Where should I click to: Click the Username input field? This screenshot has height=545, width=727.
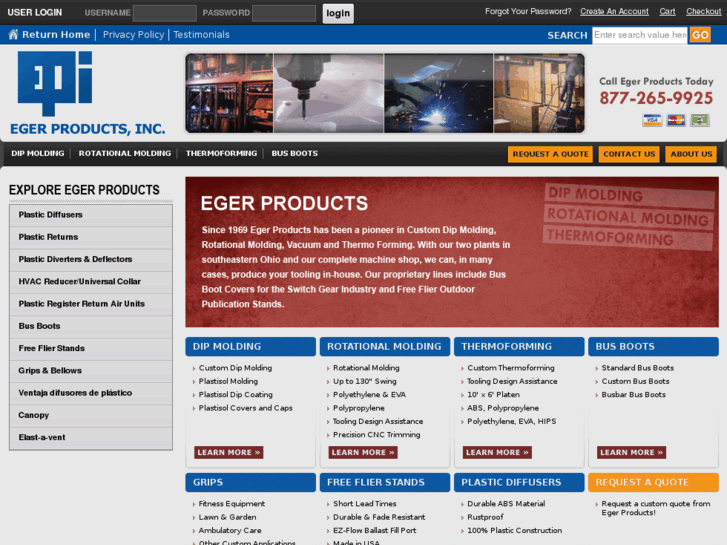click(165, 13)
